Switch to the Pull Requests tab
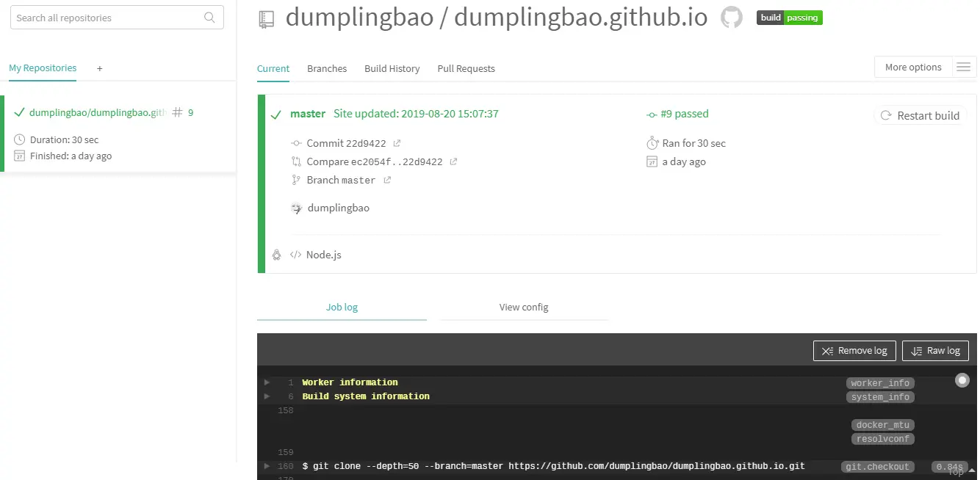Image resolution: width=980 pixels, height=480 pixels. point(466,68)
